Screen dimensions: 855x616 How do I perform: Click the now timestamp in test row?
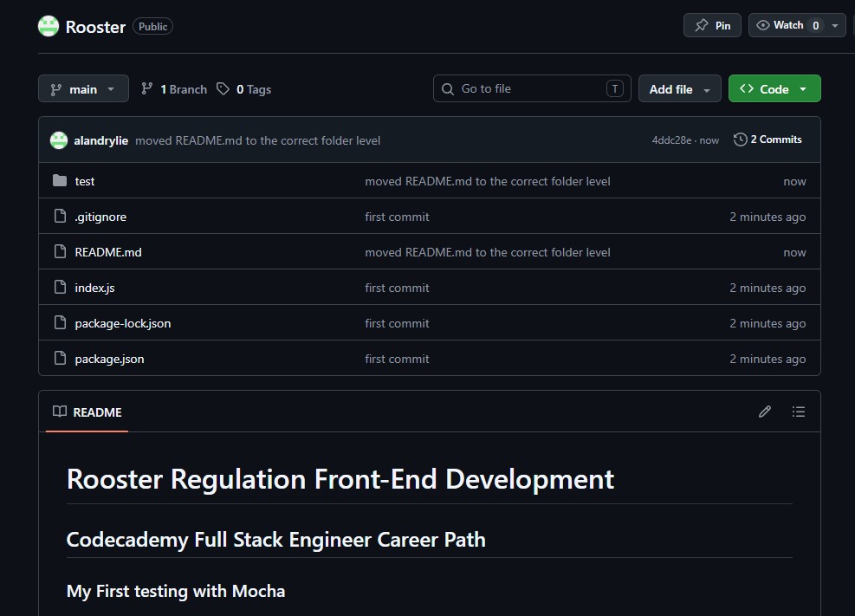(x=794, y=182)
